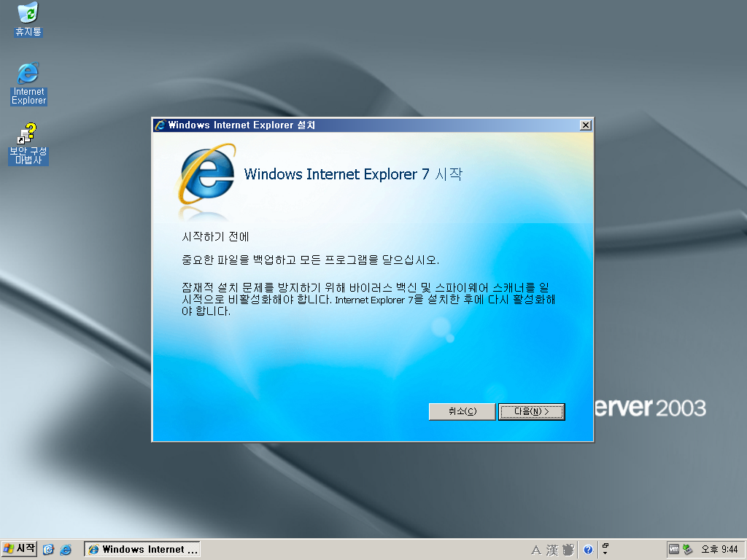The height and width of the screenshot is (560, 747).
Task: Click the language bar A input mode icon
Action: click(536, 550)
